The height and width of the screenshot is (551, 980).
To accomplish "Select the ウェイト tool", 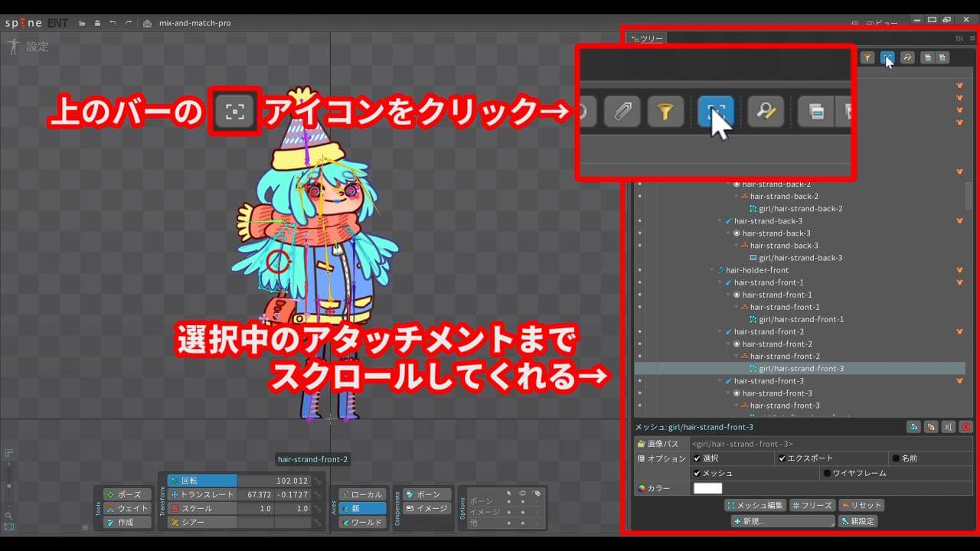I will [x=127, y=508].
